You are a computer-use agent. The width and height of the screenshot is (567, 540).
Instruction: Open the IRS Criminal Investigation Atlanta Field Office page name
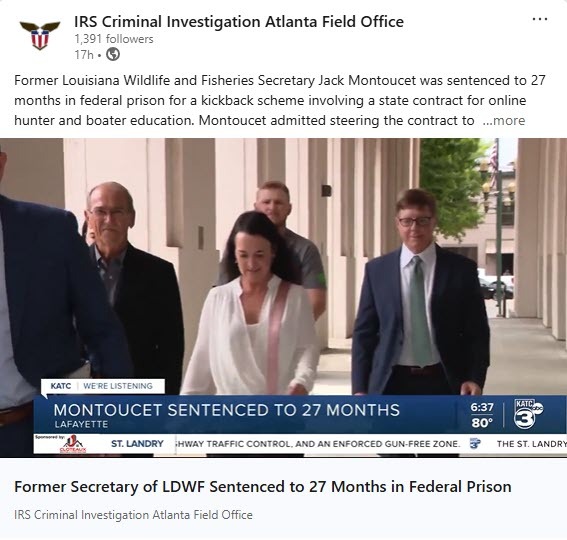[239, 22]
